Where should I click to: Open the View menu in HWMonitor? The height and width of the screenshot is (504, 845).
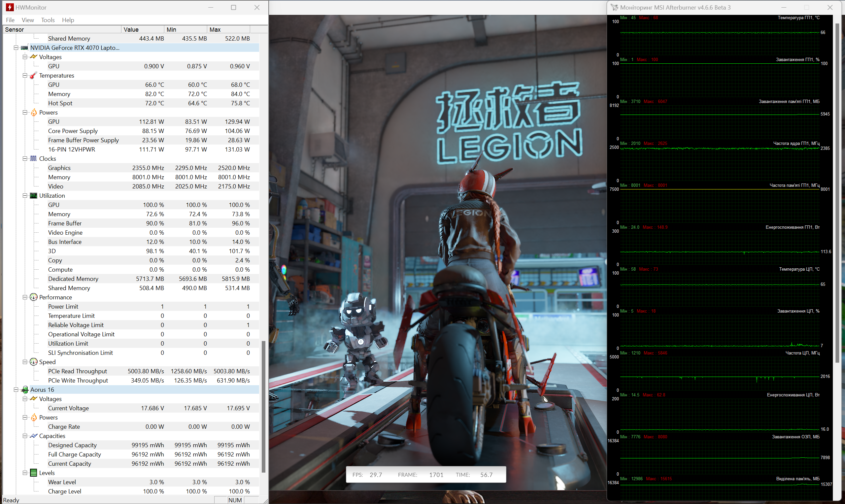pos(27,20)
